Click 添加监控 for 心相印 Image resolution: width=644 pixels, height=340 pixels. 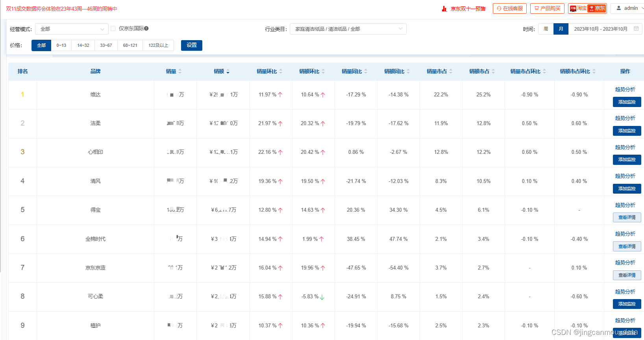click(627, 159)
